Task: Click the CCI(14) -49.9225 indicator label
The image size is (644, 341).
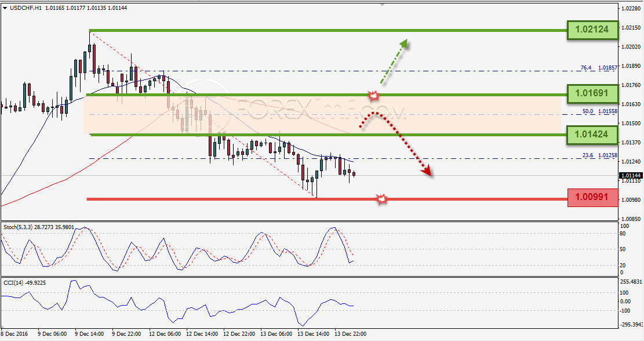Action: click(x=24, y=282)
